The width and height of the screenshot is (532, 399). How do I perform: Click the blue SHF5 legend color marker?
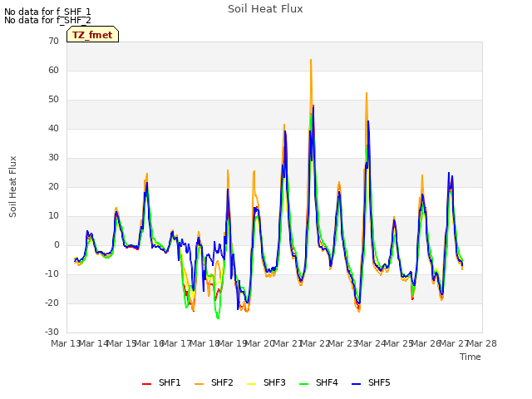[356, 384]
